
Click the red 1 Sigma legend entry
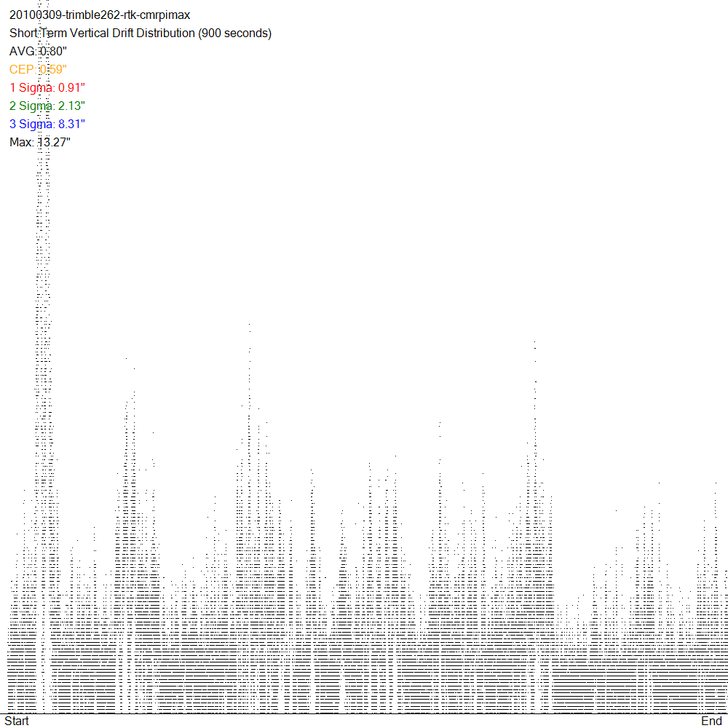click(x=47, y=88)
